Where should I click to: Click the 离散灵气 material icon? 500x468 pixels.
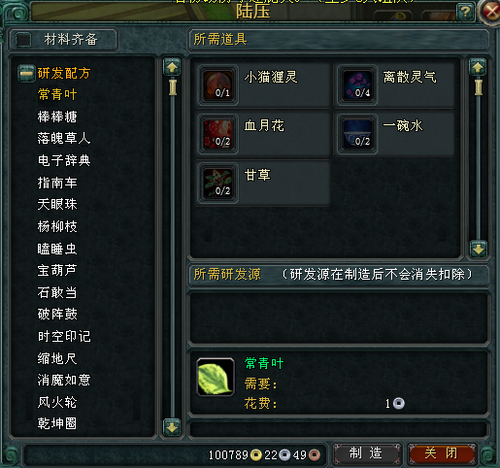[x=358, y=85]
